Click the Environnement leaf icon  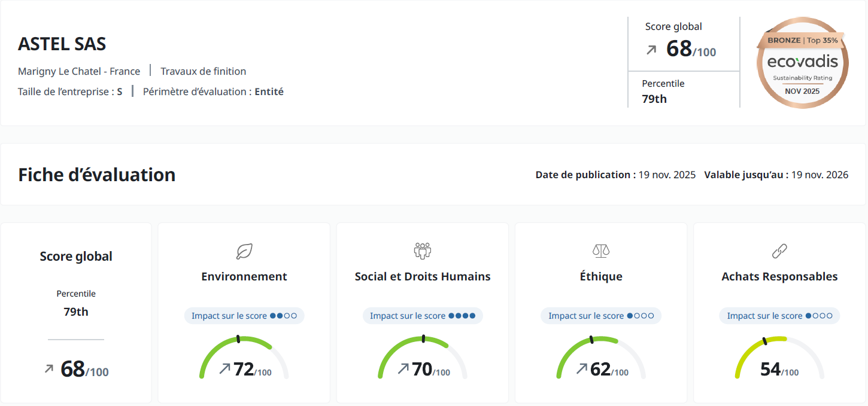coord(244,251)
